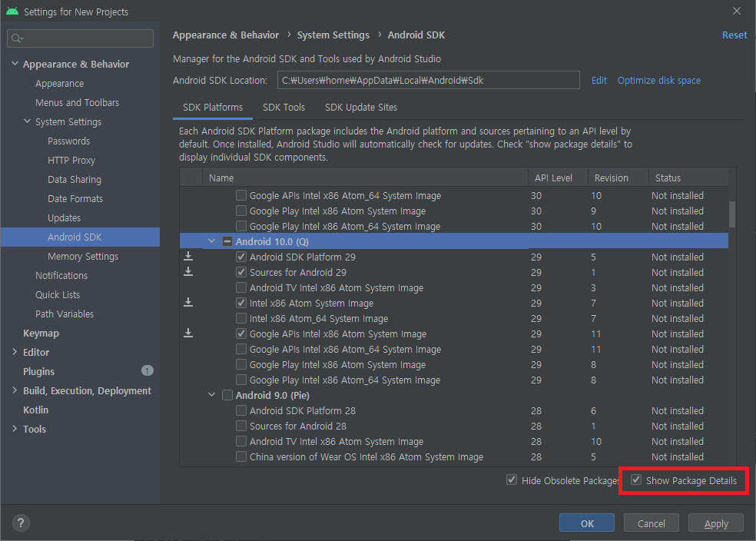Switch to the SDK Tools tab
This screenshot has height=541, width=756.
tap(283, 108)
